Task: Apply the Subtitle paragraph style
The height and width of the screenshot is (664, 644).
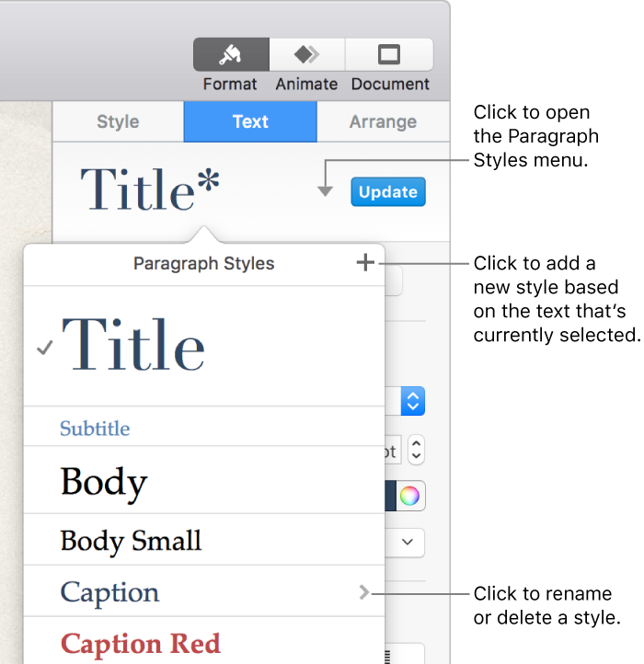Action: 204,427
